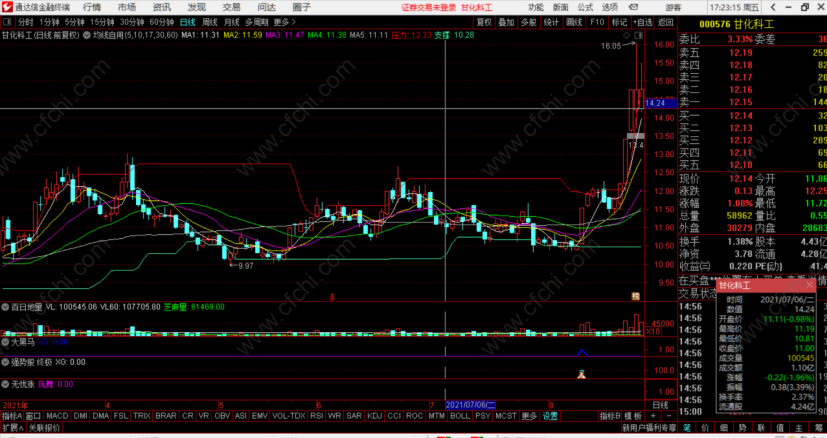Click the person figure signal icon in 强势股 panel
Viewport: 827px width, 438px height.
coord(582,374)
